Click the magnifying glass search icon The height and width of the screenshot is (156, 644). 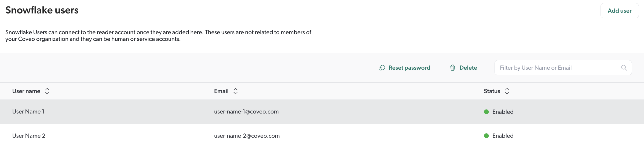[624, 68]
